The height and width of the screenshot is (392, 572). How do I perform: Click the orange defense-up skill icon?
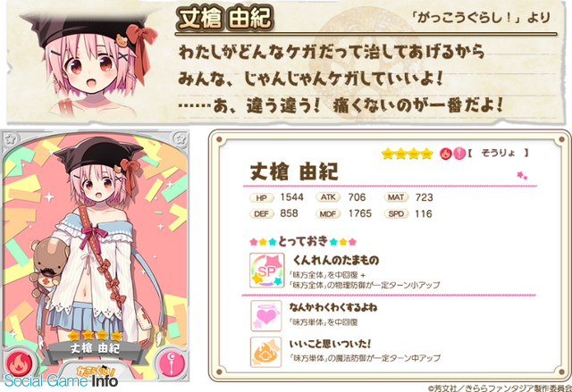click(266, 352)
